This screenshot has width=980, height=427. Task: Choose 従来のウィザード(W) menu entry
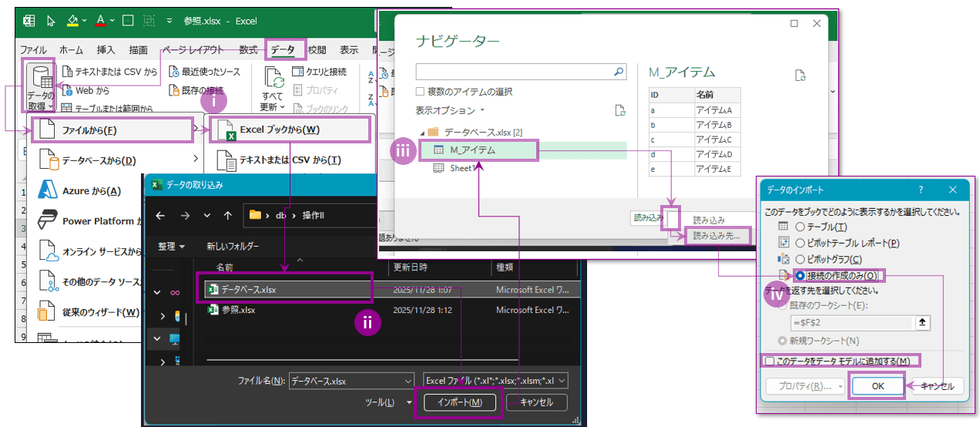pos(89,312)
